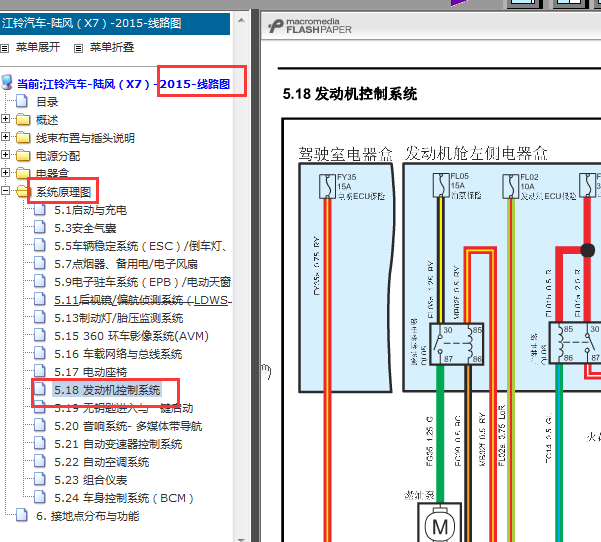
Task: Select 5.18 发动机控制系统 entry
Action: 107,390
